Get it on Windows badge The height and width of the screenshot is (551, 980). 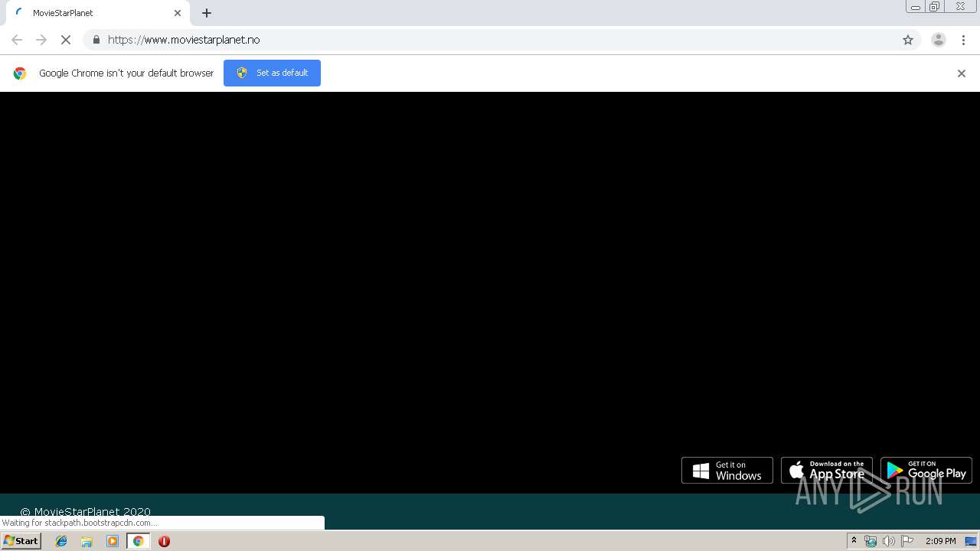pyautogui.click(x=727, y=471)
